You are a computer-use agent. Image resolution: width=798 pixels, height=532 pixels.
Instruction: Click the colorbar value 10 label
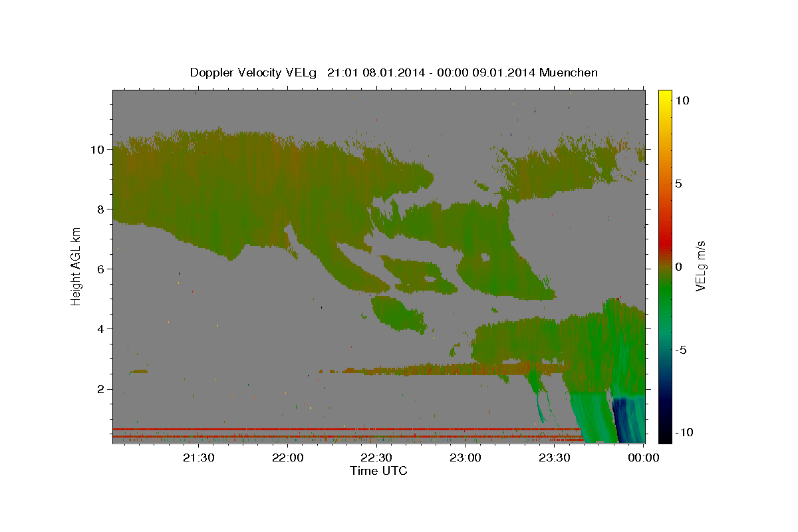pos(682,100)
